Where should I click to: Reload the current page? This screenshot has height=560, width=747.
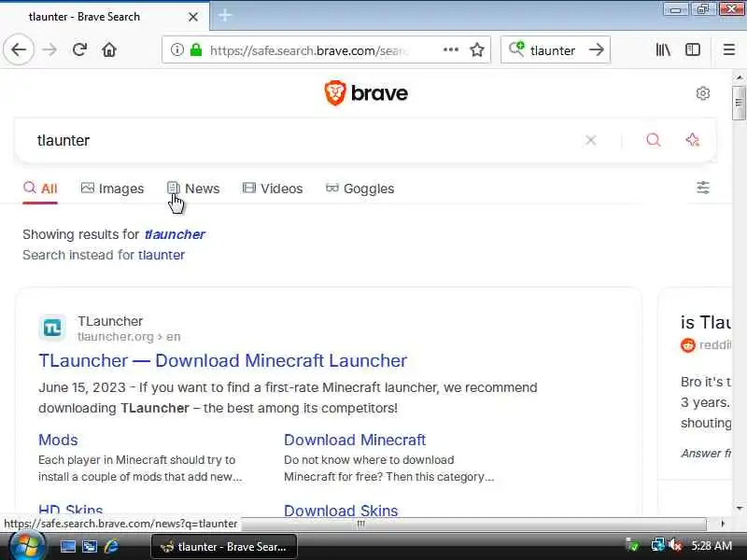click(x=79, y=49)
